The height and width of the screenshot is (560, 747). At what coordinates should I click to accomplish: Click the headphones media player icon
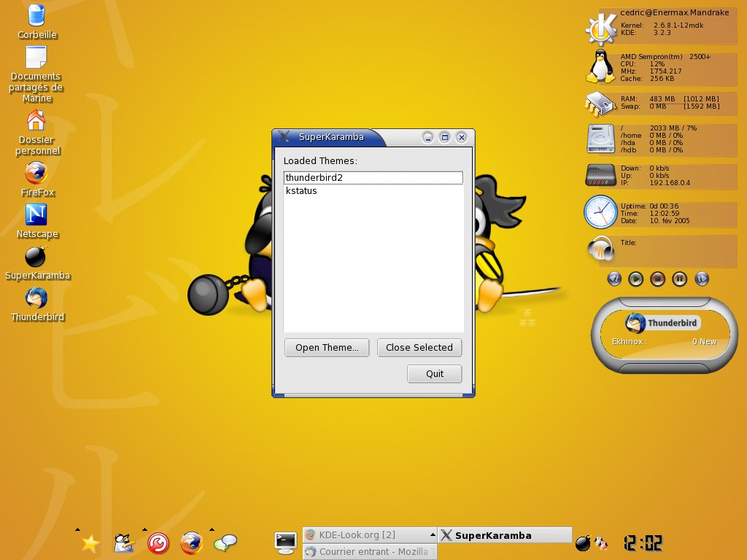(x=601, y=248)
